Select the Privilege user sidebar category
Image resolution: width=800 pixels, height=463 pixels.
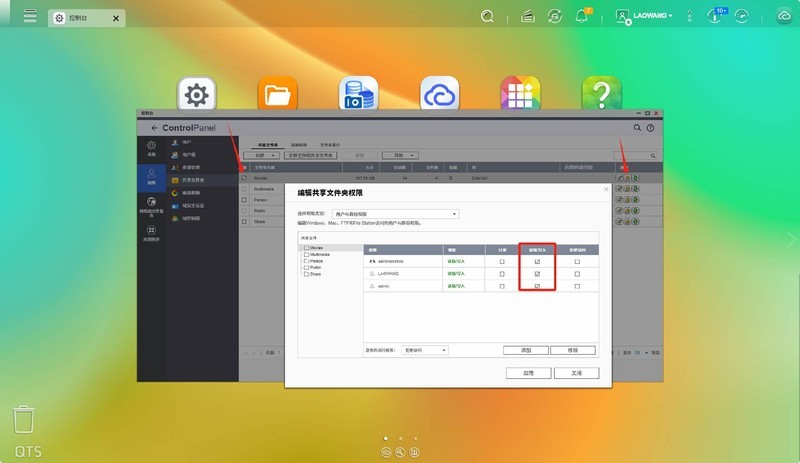point(152,177)
